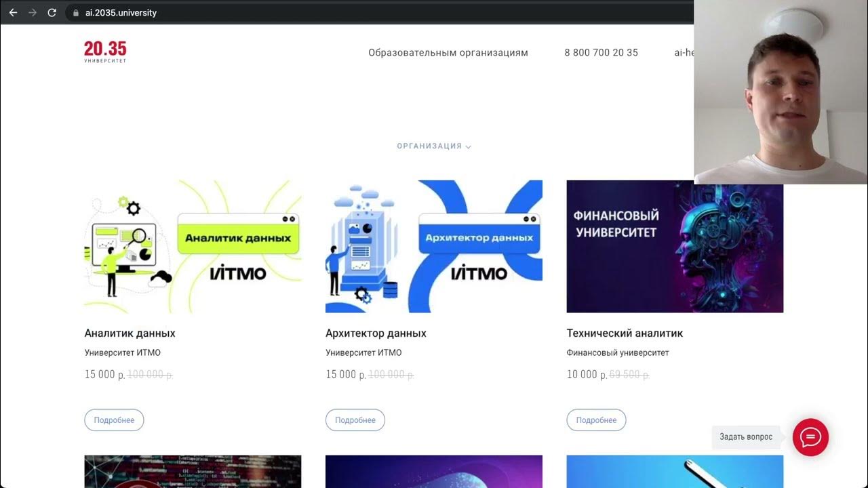The height and width of the screenshot is (488, 868).
Task: Click the browser back arrow
Action: (x=13, y=13)
